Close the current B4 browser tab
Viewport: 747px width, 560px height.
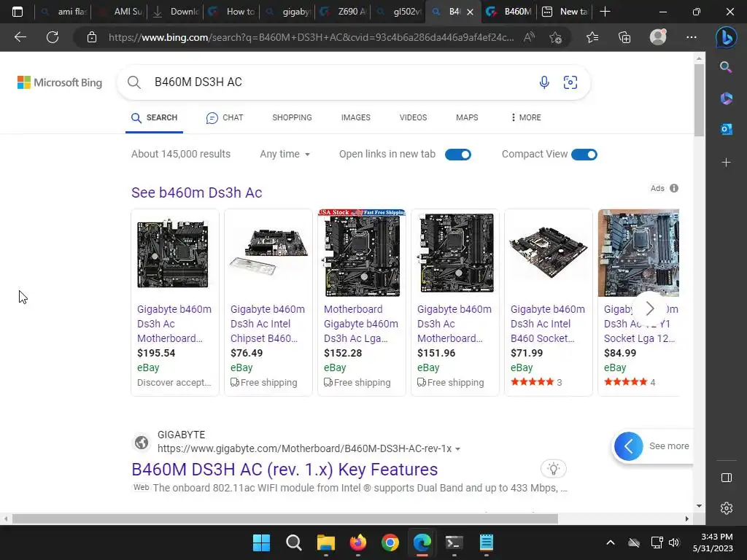coord(471,12)
